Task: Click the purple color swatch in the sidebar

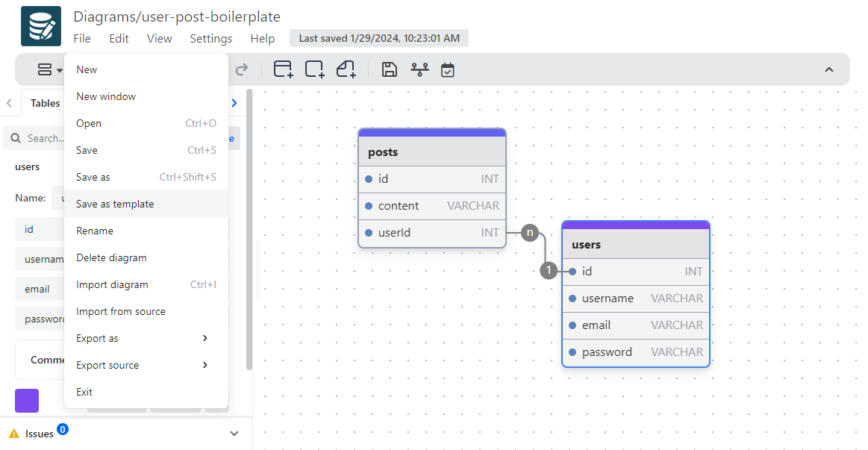Action: (26, 401)
